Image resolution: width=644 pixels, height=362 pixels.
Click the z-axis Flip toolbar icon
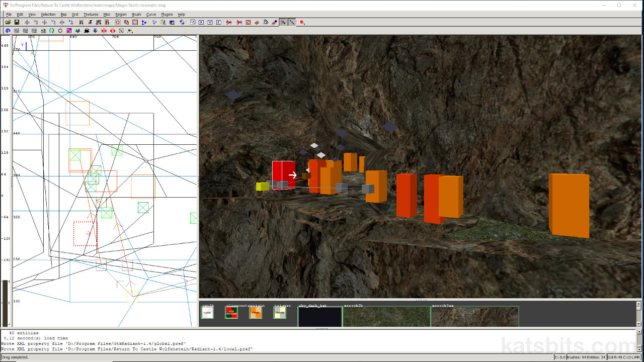coord(62,22)
